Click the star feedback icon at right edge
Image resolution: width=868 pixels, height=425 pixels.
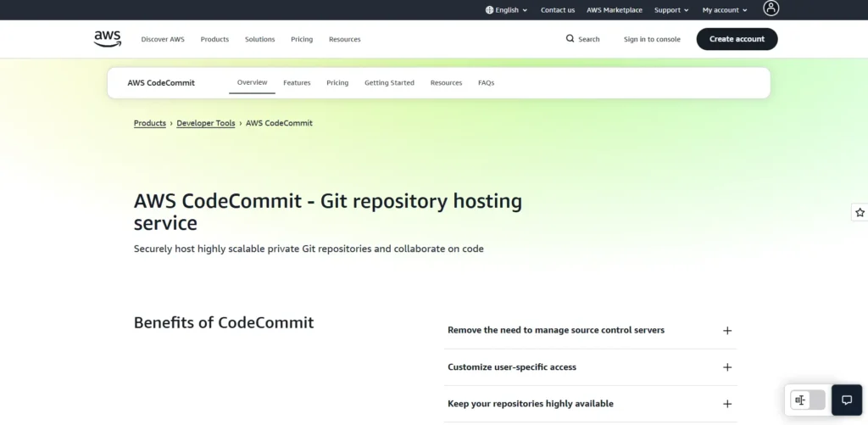click(x=860, y=212)
